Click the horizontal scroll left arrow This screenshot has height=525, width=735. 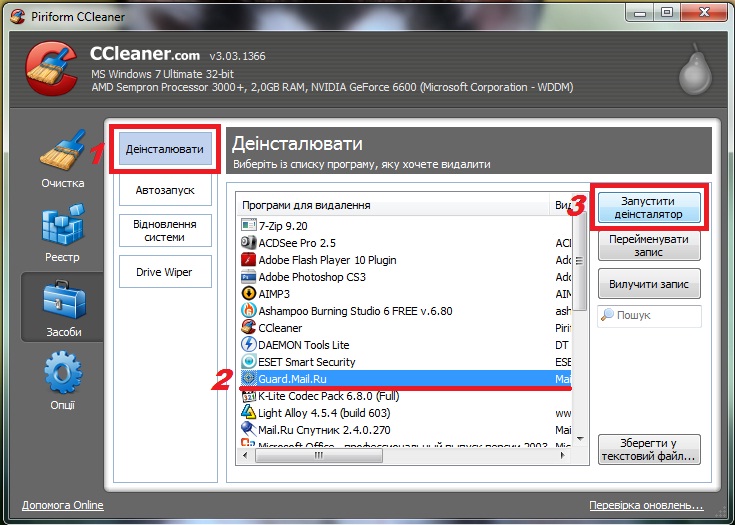245,455
